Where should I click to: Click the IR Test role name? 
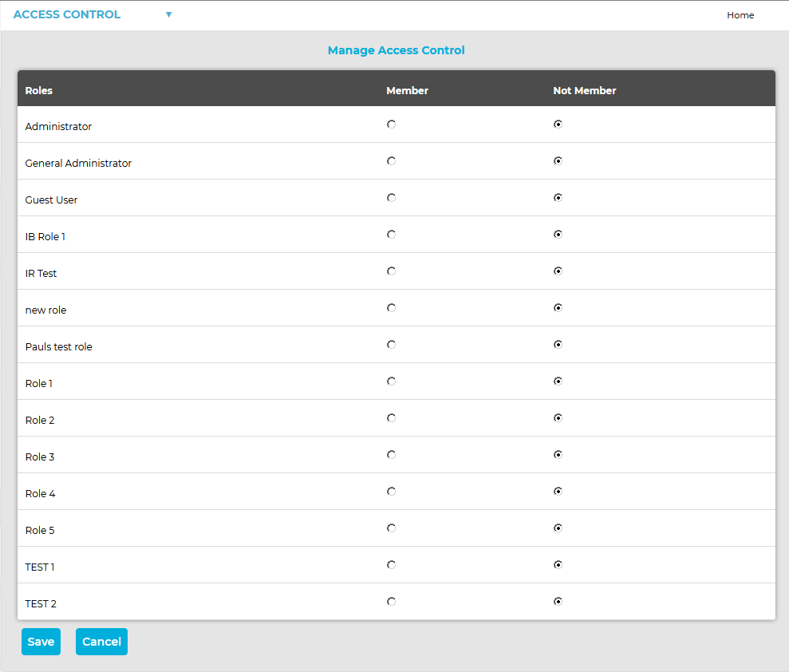41,273
